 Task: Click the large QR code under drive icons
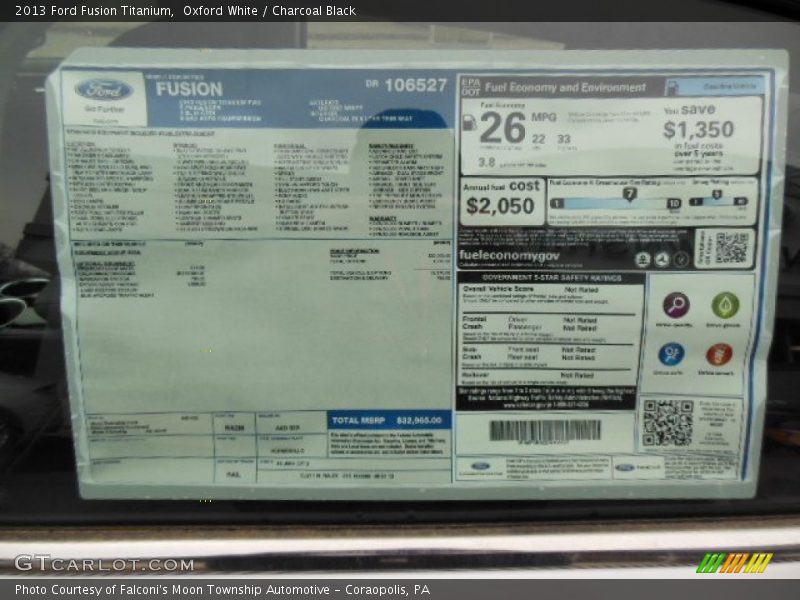(667, 422)
